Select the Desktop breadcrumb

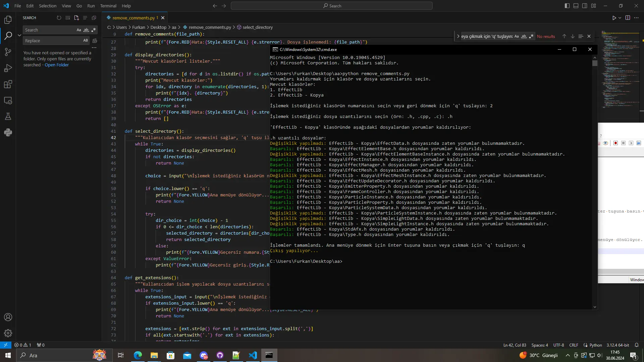tap(158, 27)
